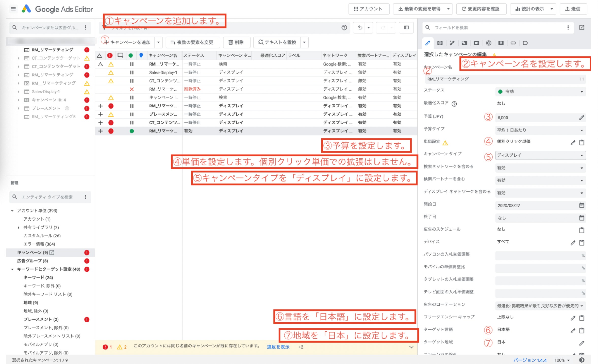Expand the 共有ライブラリ (2) tree item
The image size is (598, 364).
click(19, 227)
